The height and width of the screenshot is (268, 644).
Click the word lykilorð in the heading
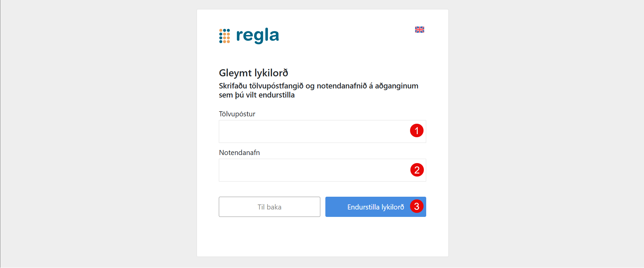(x=271, y=73)
